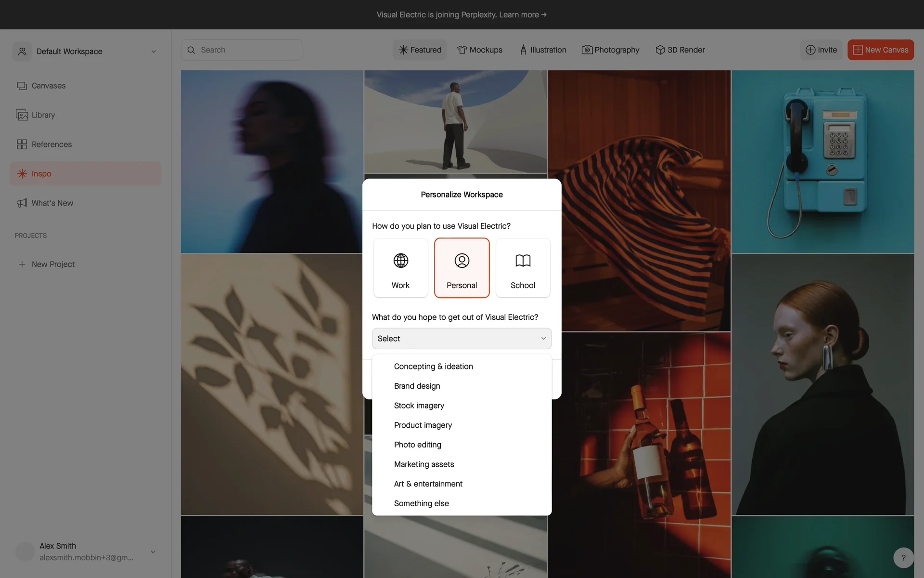Select the Personal usage option
Screen dimensions: 924x578
point(462,268)
